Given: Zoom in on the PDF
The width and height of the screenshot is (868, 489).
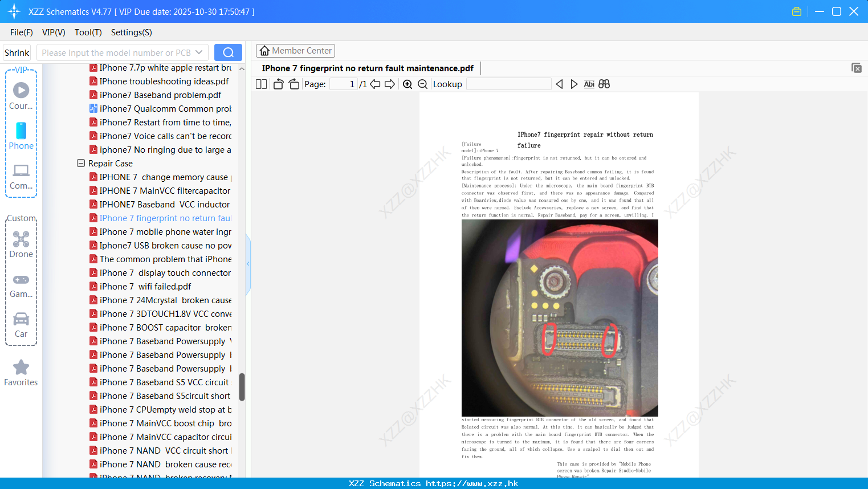Looking at the screenshot, I should pyautogui.click(x=407, y=84).
